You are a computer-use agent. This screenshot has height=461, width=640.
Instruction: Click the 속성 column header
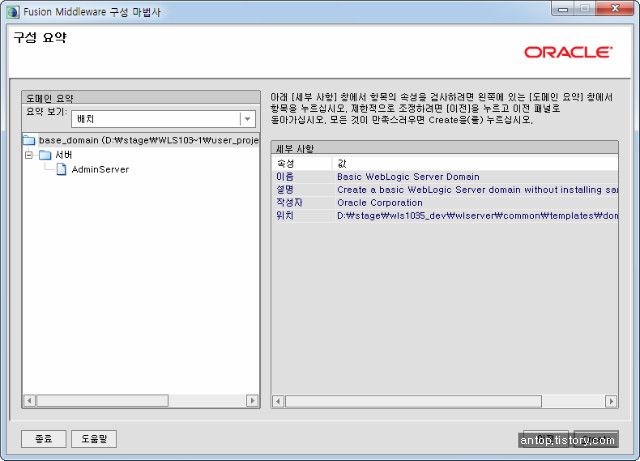click(302, 163)
